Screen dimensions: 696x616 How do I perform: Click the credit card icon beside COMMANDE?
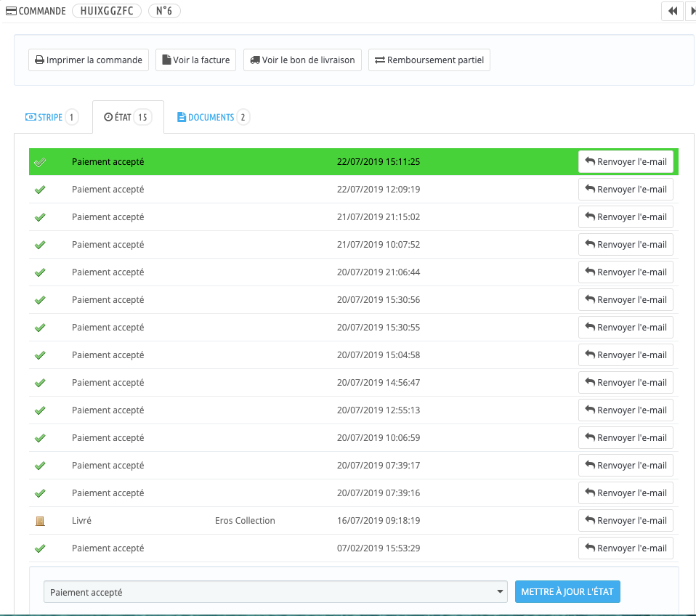click(x=11, y=11)
